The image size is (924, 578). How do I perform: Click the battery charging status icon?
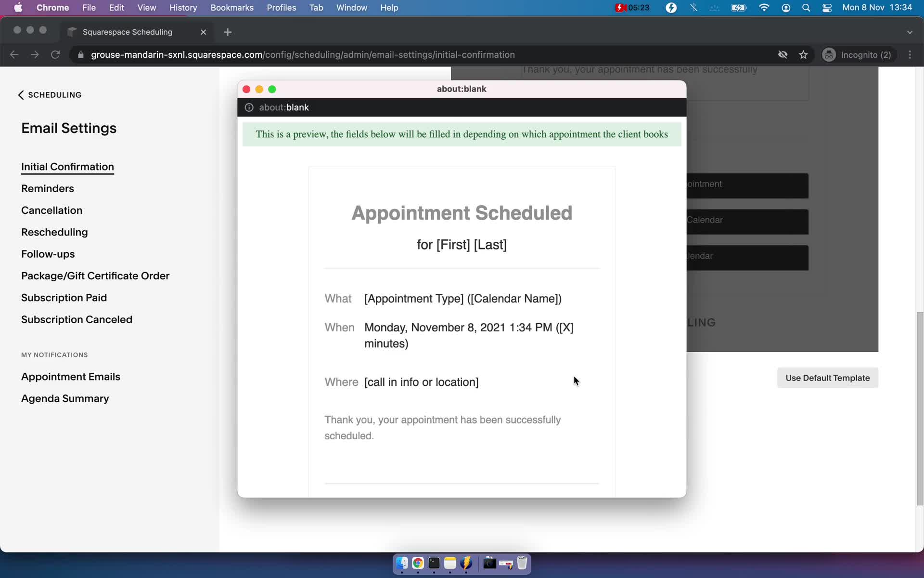(738, 7)
